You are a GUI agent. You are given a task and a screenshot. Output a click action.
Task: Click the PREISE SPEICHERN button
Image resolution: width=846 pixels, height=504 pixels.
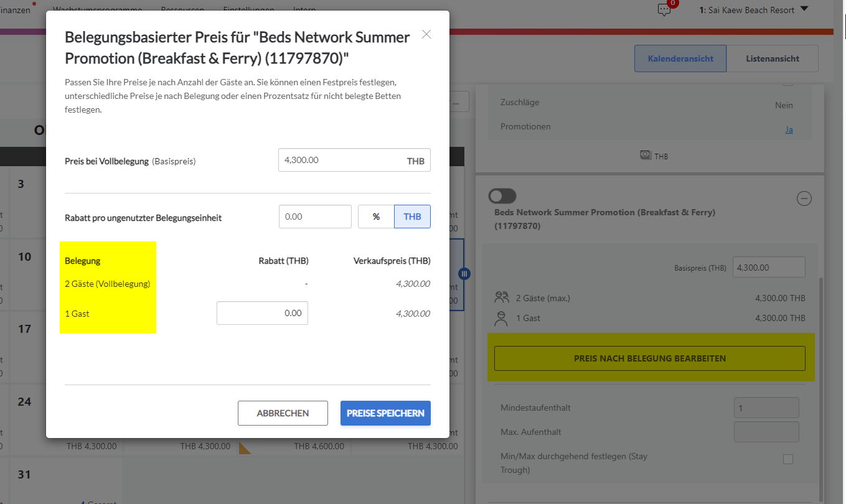click(385, 413)
